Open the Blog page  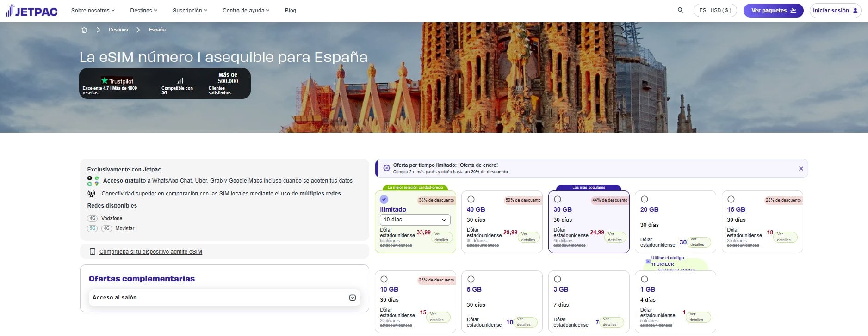point(291,11)
